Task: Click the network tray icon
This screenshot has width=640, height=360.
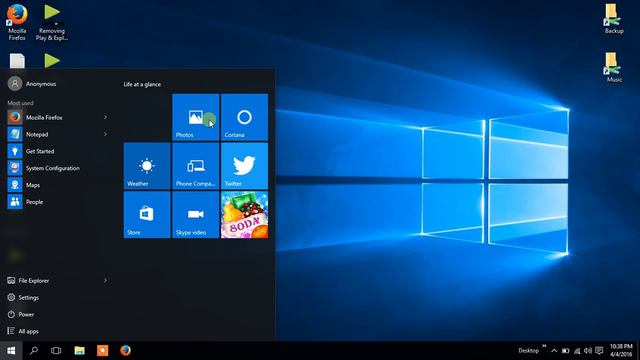Action: point(577,351)
